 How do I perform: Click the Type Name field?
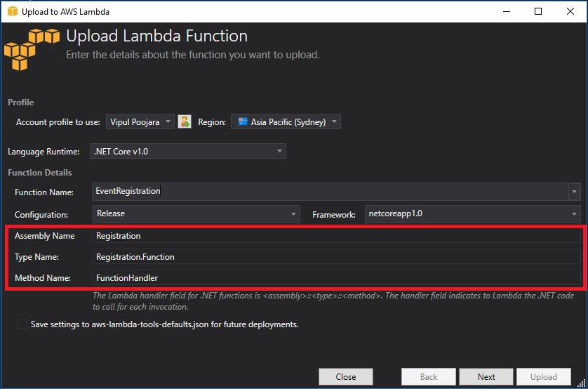click(x=336, y=257)
